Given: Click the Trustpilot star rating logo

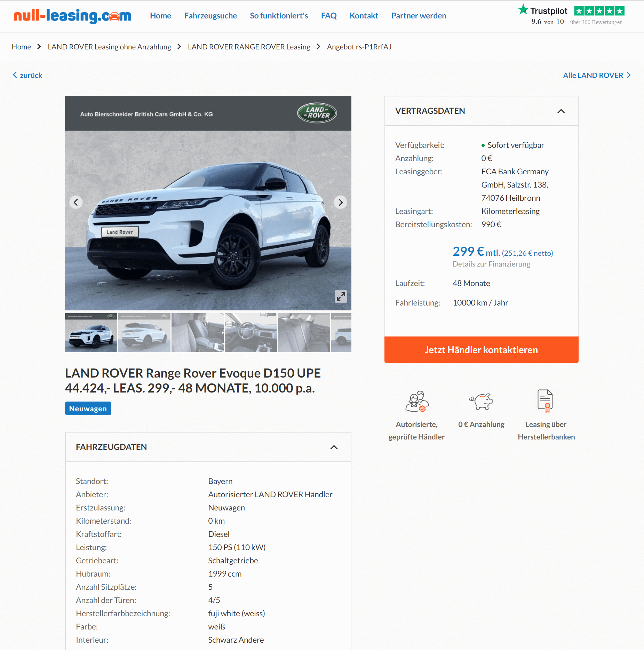Looking at the screenshot, I should point(571,15).
